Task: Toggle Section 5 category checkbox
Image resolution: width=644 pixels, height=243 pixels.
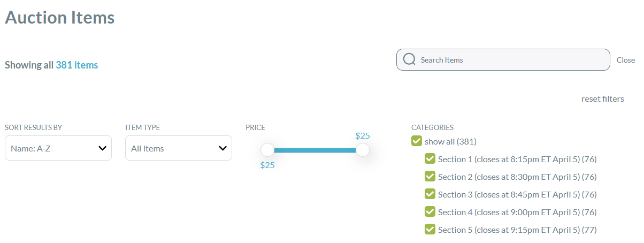Action: [430, 230]
